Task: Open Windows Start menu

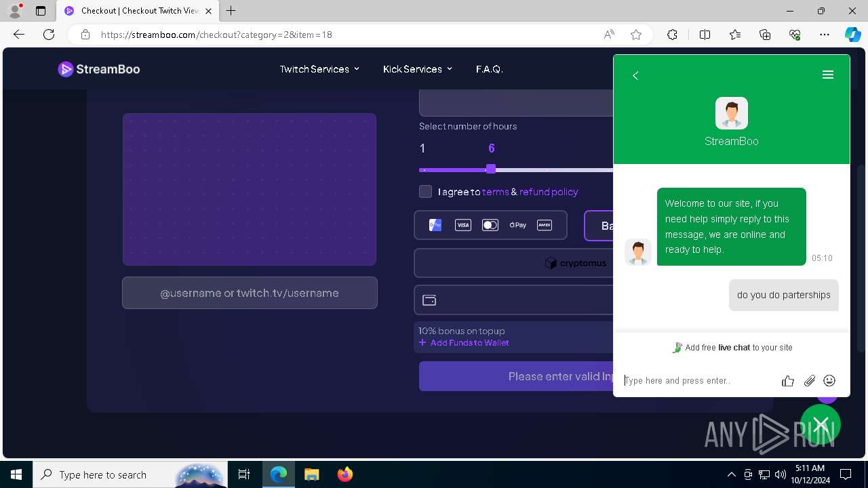Action: tap(16, 474)
